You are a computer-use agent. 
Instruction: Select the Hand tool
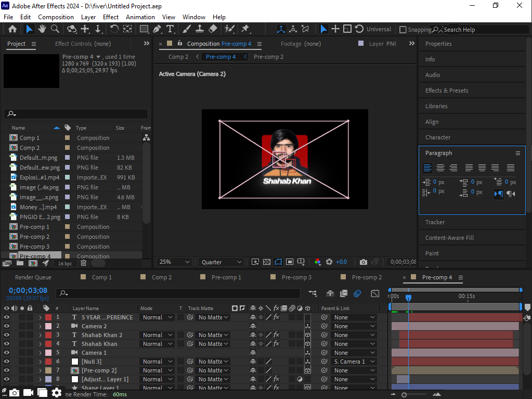[x=42, y=29]
